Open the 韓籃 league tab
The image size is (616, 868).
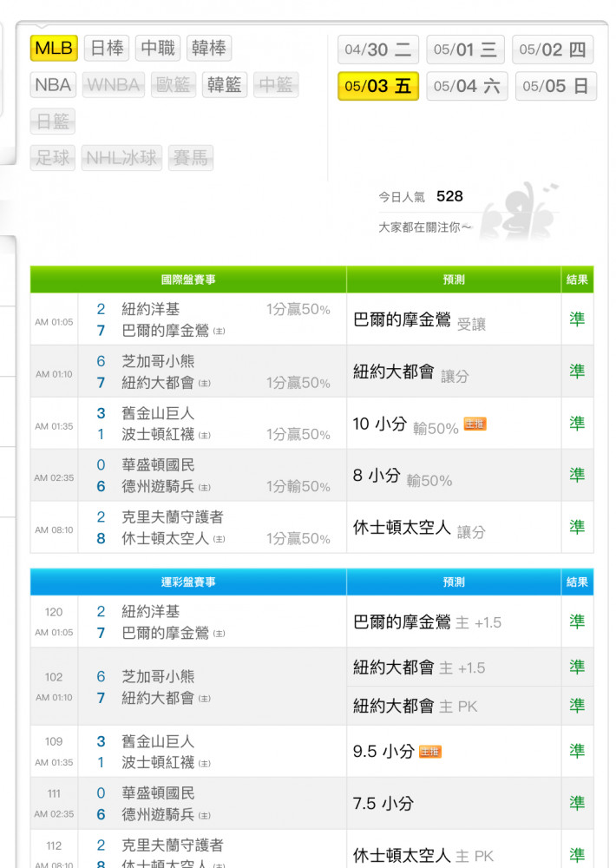225,85
